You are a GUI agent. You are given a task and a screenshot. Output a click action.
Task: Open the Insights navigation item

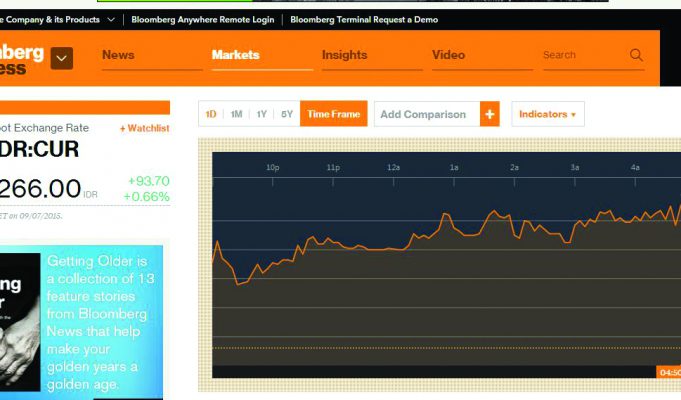coord(344,55)
